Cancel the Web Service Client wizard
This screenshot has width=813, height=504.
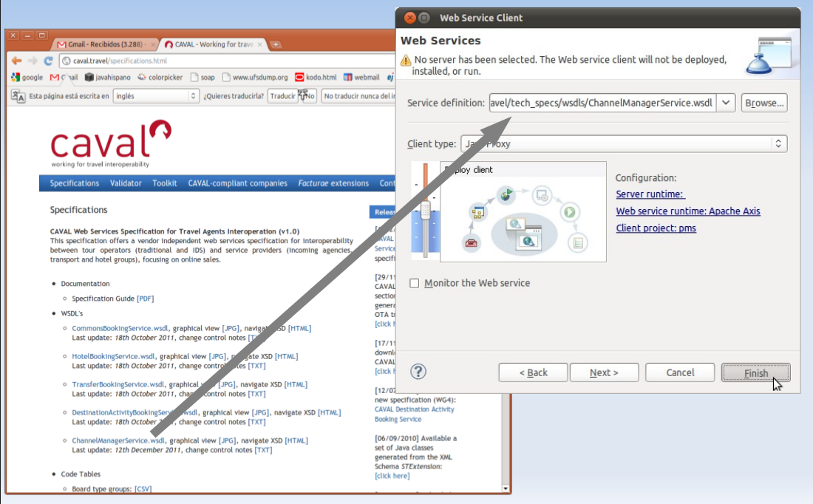[680, 372]
